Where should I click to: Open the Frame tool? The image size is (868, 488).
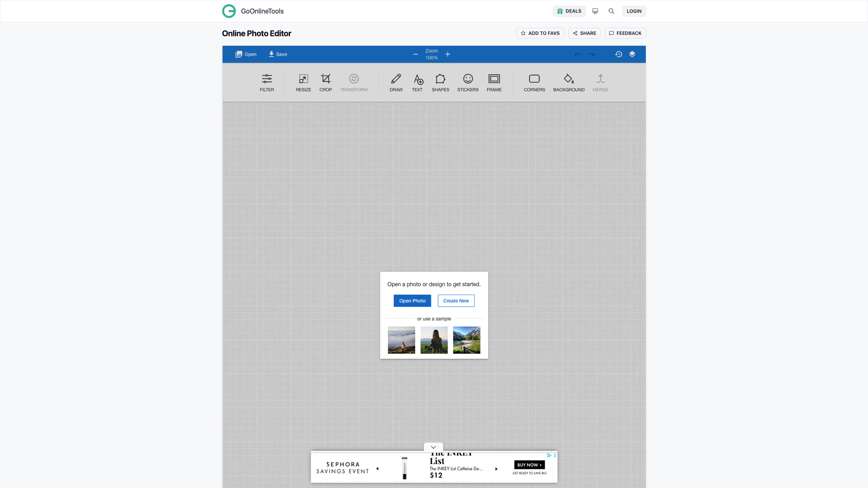tap(494, 82)
